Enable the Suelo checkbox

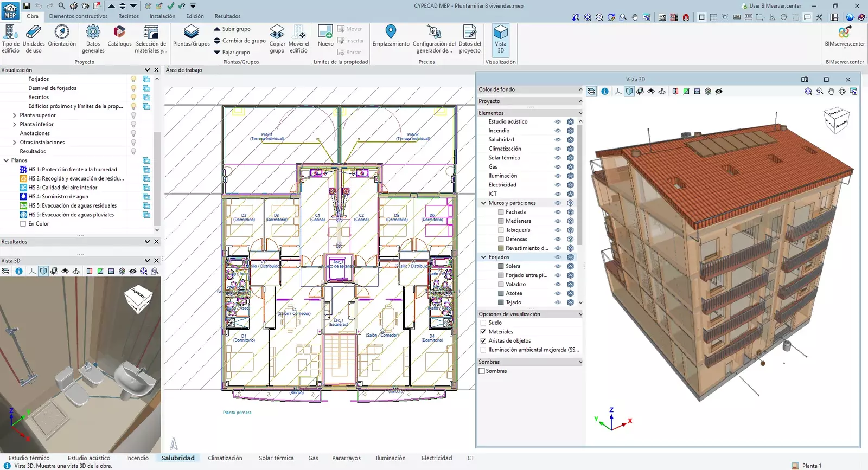pyautogui.click(x=483, y=323)
